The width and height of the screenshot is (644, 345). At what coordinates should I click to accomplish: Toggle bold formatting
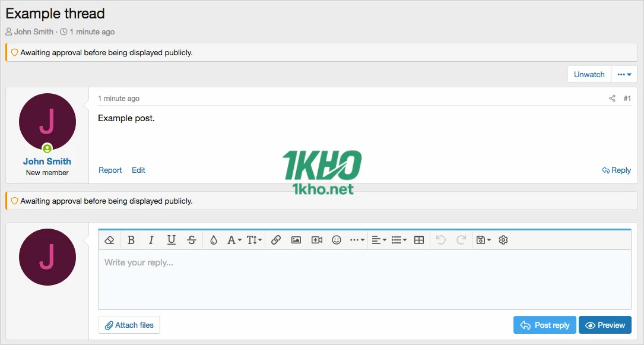pos(131,240)
